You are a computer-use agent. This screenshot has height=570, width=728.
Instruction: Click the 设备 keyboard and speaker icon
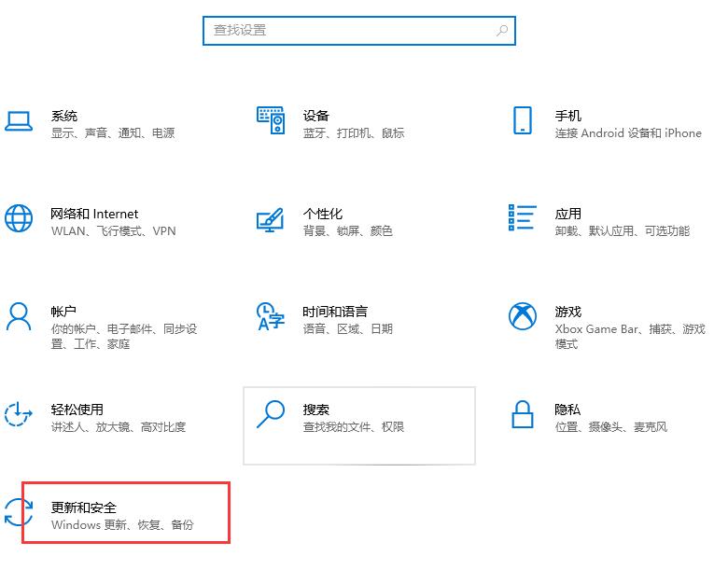[x=271, y=120]
